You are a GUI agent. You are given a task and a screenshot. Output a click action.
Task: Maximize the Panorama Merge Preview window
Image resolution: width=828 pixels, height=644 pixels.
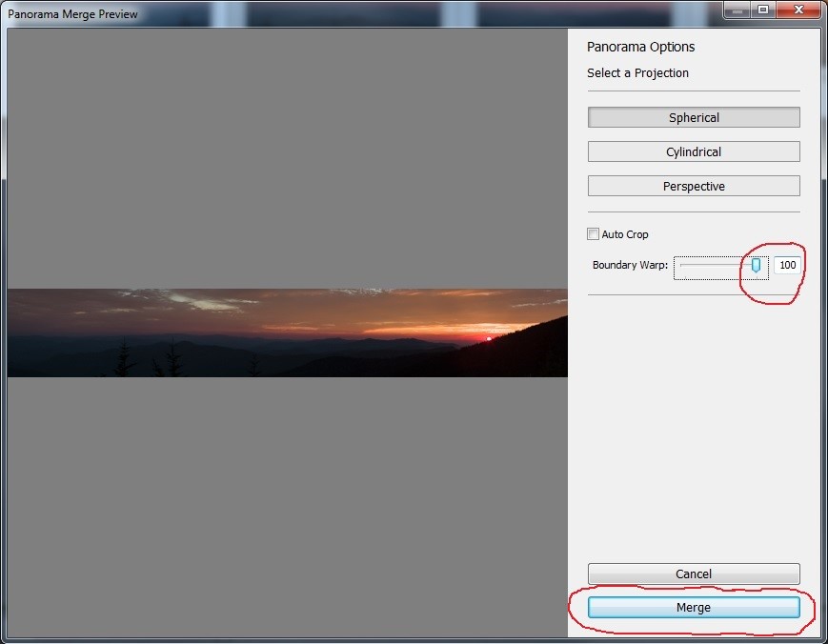[763, 10]
